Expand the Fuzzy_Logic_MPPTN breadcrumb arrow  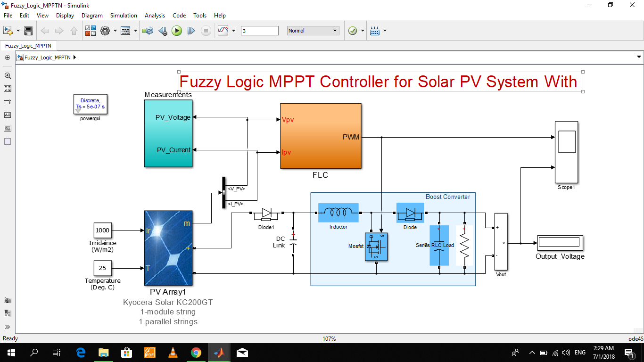(74, 58)
